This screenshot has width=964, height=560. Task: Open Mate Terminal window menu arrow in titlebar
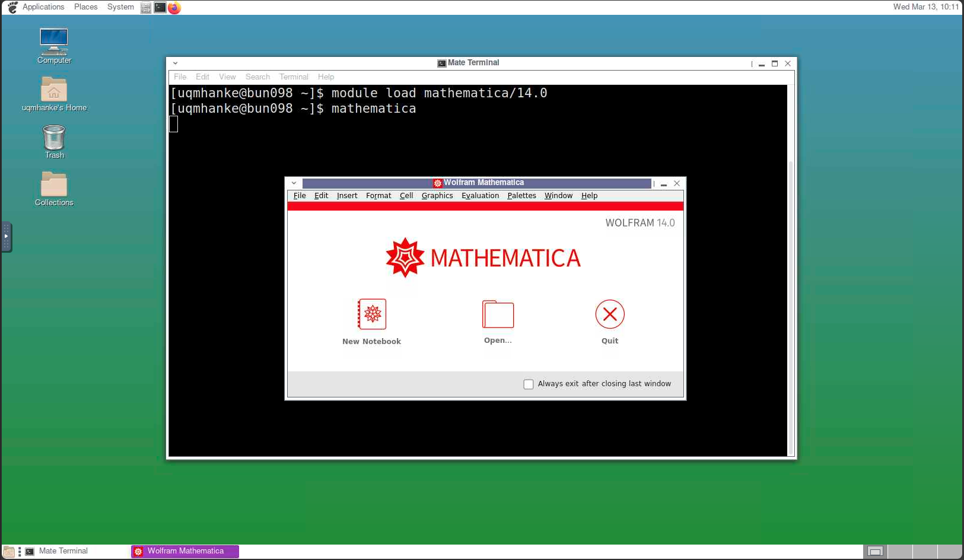click(x=175, y=63)
